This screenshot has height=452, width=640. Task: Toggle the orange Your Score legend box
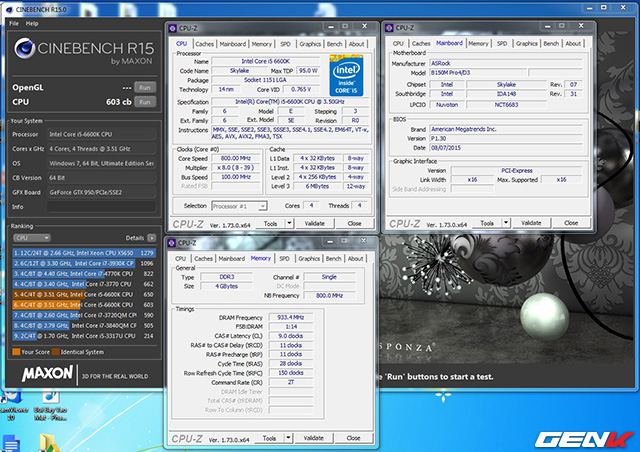point(14,352)
